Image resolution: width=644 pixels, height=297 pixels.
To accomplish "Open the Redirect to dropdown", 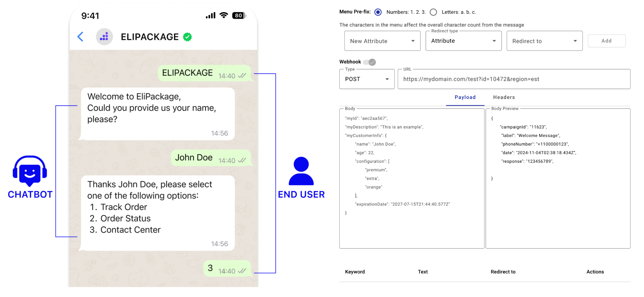I will [x=544, y=41].
